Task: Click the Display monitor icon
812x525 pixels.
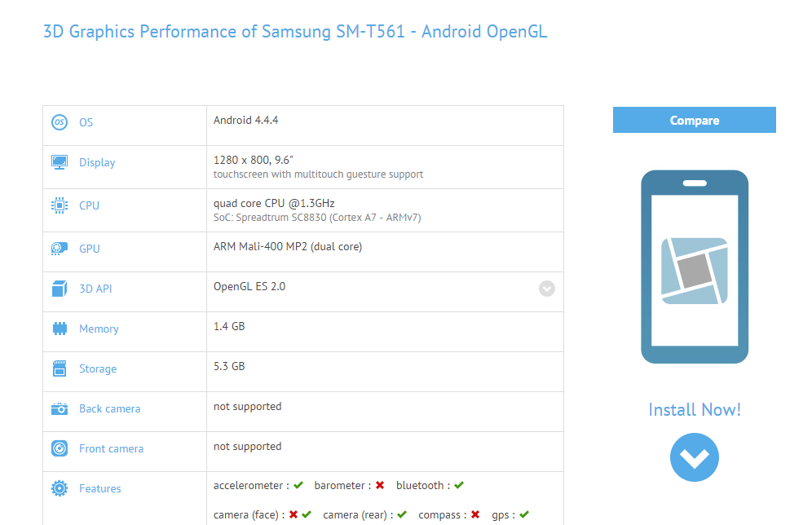Action: point(60,162)
